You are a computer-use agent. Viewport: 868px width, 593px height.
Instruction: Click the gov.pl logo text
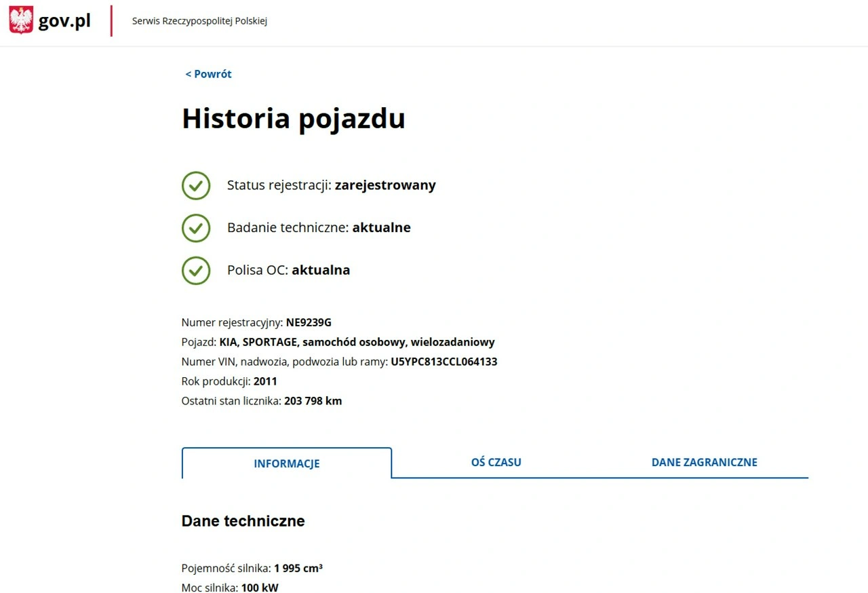[64, 21]
